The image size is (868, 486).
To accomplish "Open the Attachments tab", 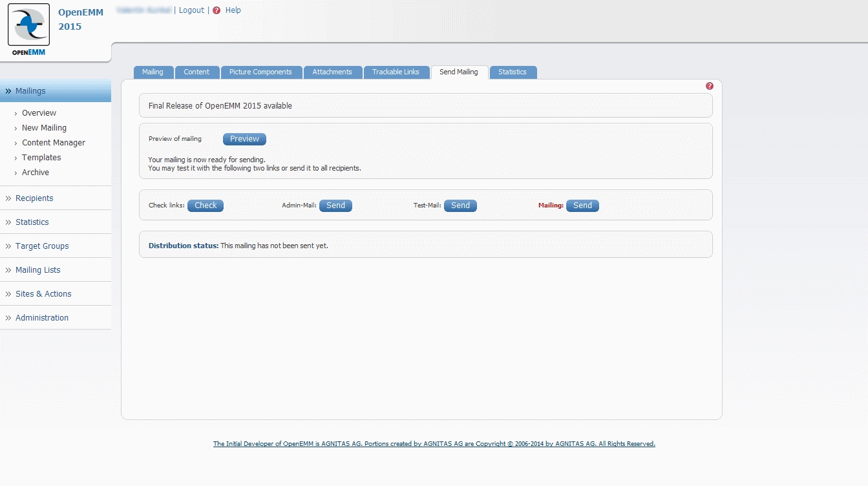I will coord(332,72).
